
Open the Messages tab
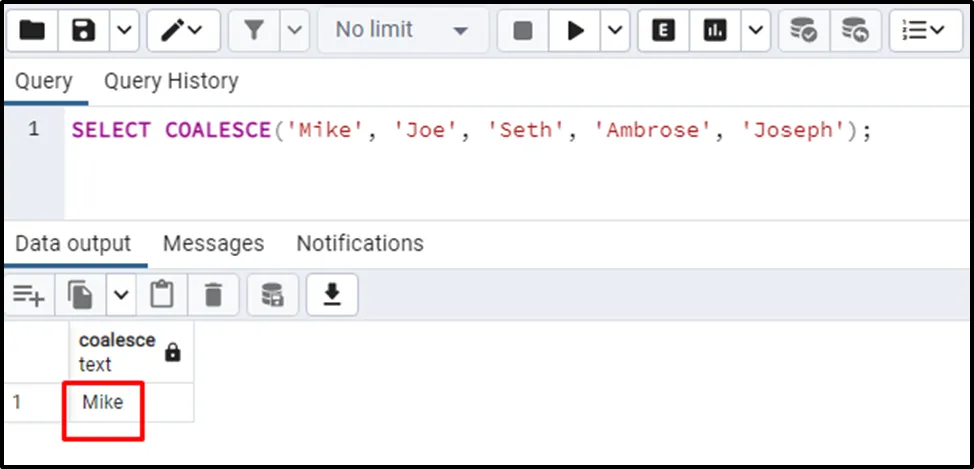(213, 243)
